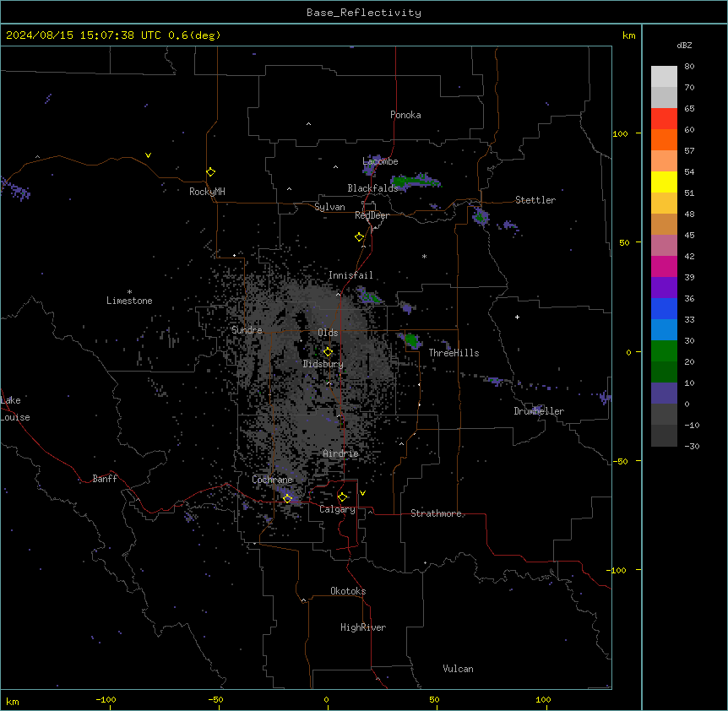Click the Lacombe city label
The width and height of the screenshot is (728, 711).
(380, 161)
